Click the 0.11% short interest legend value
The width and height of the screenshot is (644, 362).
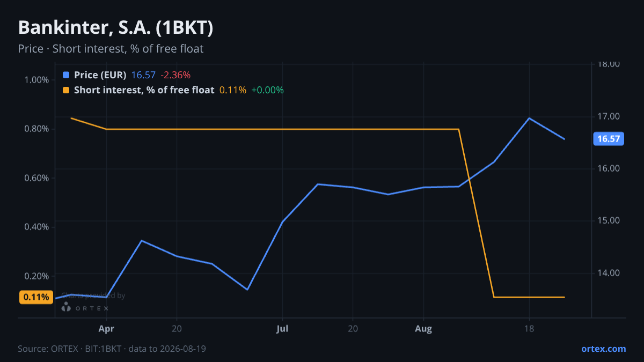233,90
